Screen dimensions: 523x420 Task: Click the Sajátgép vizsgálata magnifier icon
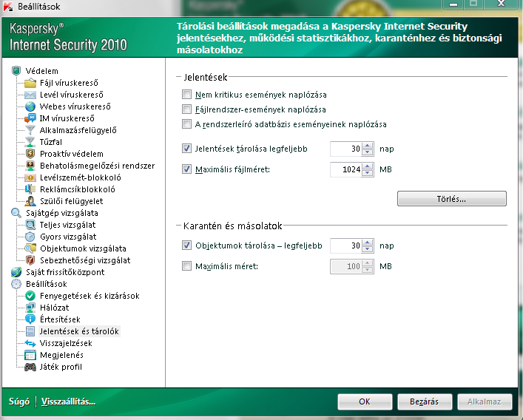point(16,213)
